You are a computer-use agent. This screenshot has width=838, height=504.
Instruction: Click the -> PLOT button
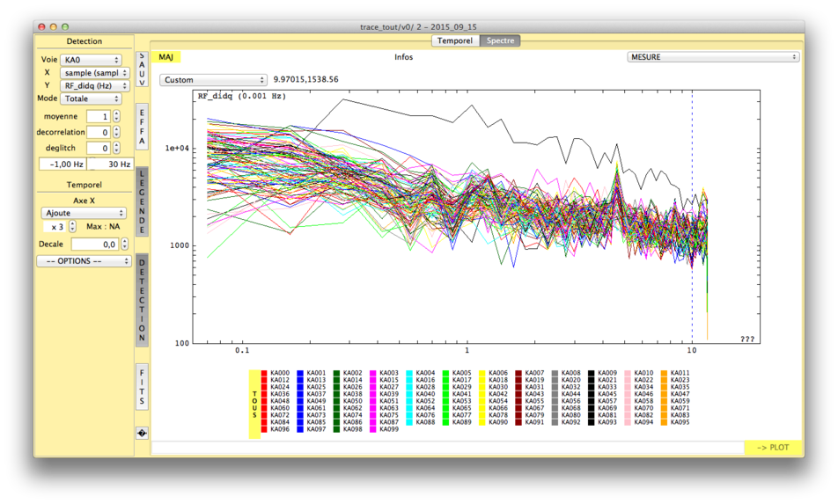tap(772, 447)
